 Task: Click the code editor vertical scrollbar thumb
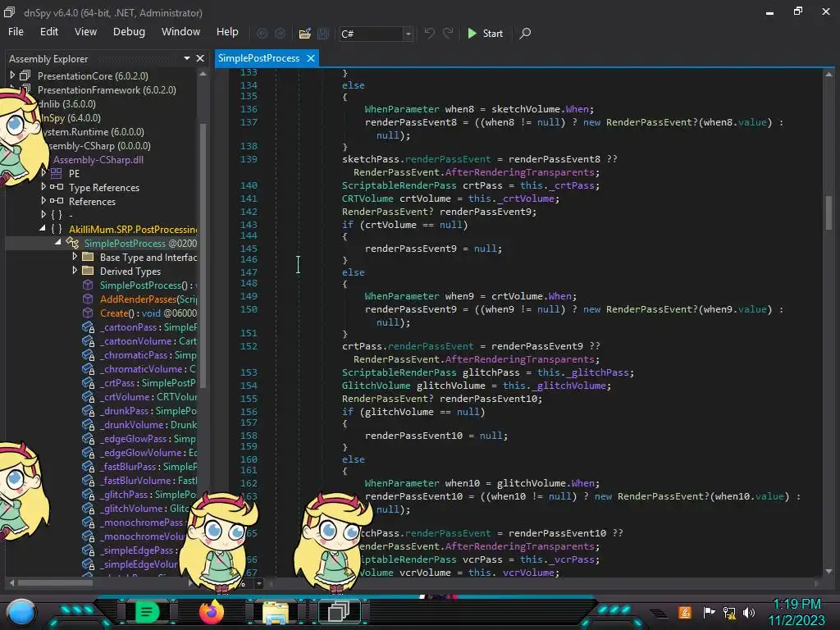click(x=829, y=212)
